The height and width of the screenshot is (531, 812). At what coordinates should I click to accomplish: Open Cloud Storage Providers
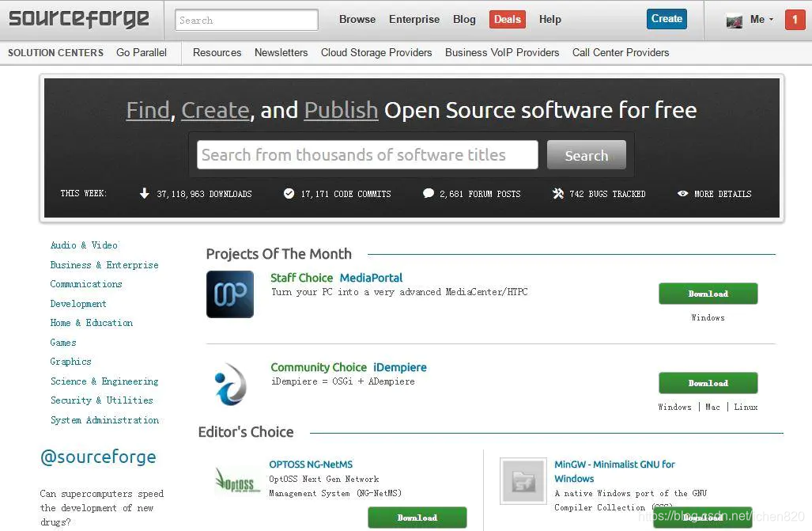[x=376, y=53]
